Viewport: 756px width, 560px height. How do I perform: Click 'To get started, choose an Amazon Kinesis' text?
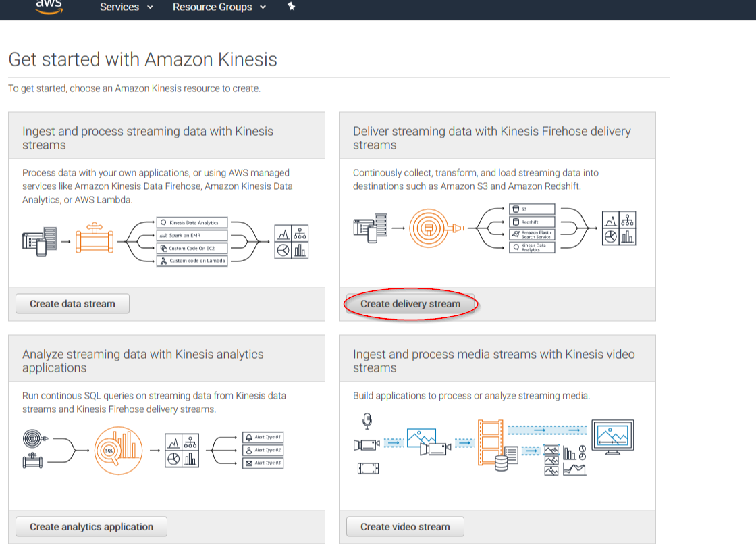134,88
